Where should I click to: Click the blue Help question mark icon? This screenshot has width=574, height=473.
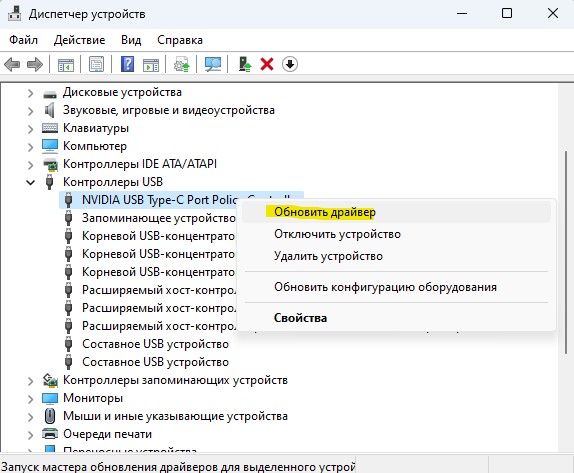pyautogui.click(x=127, y=64)
